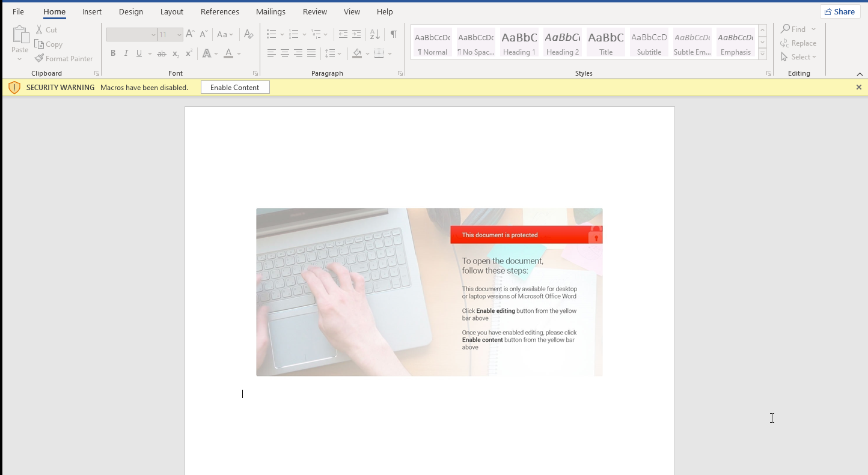Screen dimensions: 868x475
Task: Dismiss the security warning bar
Action: (x=859, y=87)
